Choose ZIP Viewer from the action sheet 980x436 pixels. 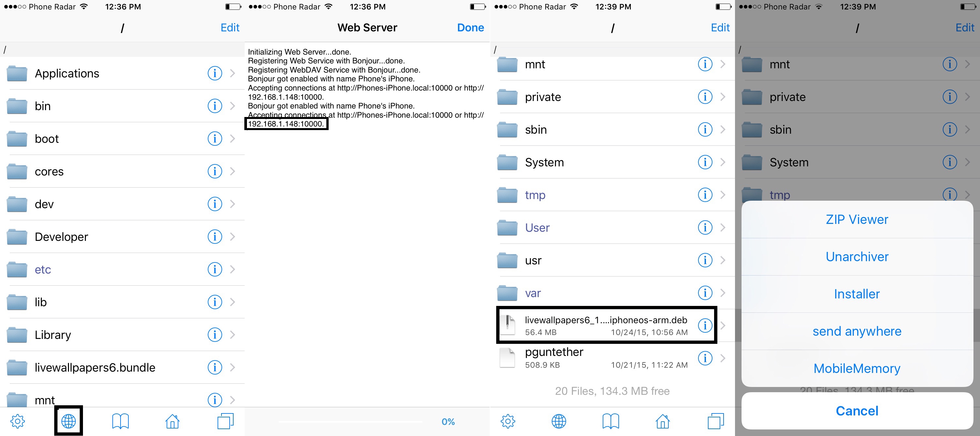click(857, 219)
